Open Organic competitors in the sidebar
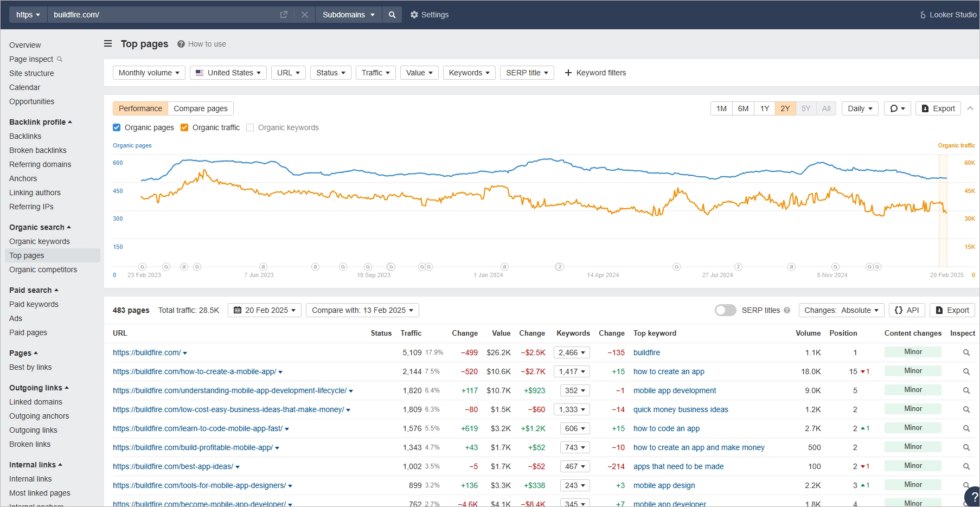Viewport: 980px width, 507px height. [x=43, y=269]
